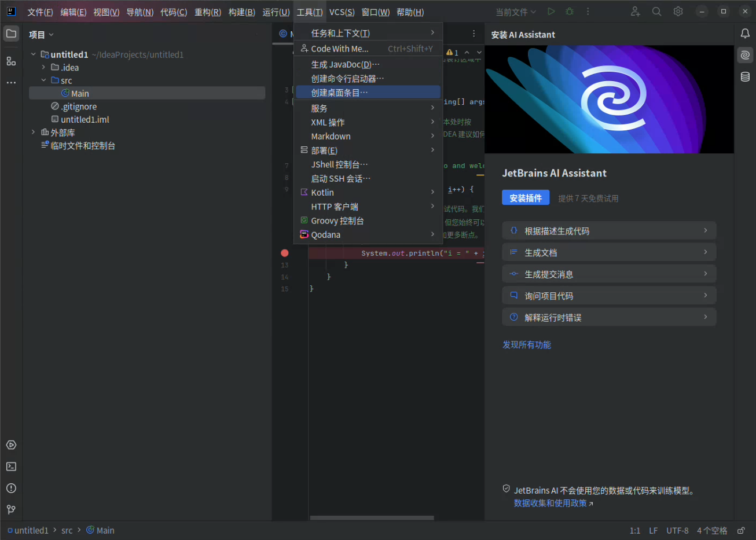Screen dimensions: 756x540
Task: Choose Code With Me menu entry
Action: click(x=368, y=49)
